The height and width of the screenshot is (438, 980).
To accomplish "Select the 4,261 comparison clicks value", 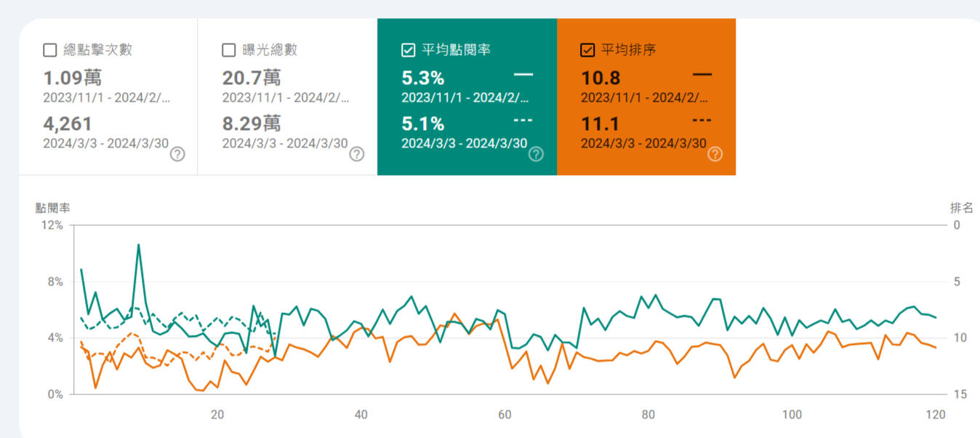I will (68, 124).
